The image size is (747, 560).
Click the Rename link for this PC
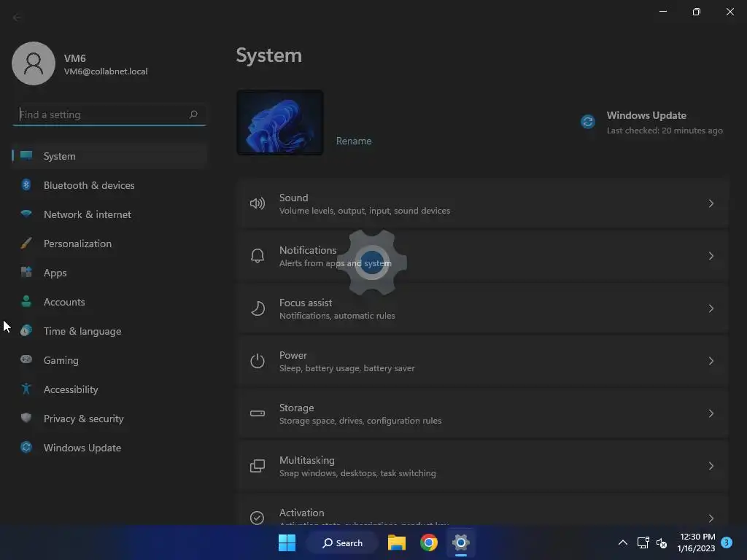pos(354,141)
